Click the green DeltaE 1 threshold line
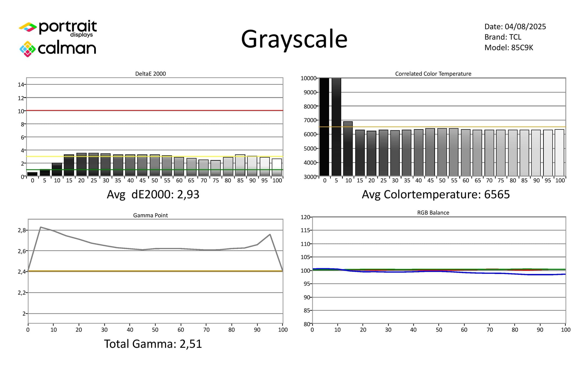The height and width of the screenshot is (368, 588). (x=155, y=170)
